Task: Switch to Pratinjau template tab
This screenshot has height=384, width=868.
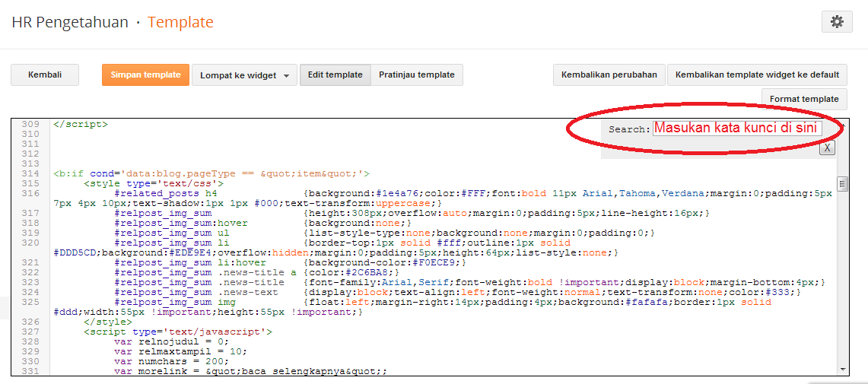Action: [417, 75]
